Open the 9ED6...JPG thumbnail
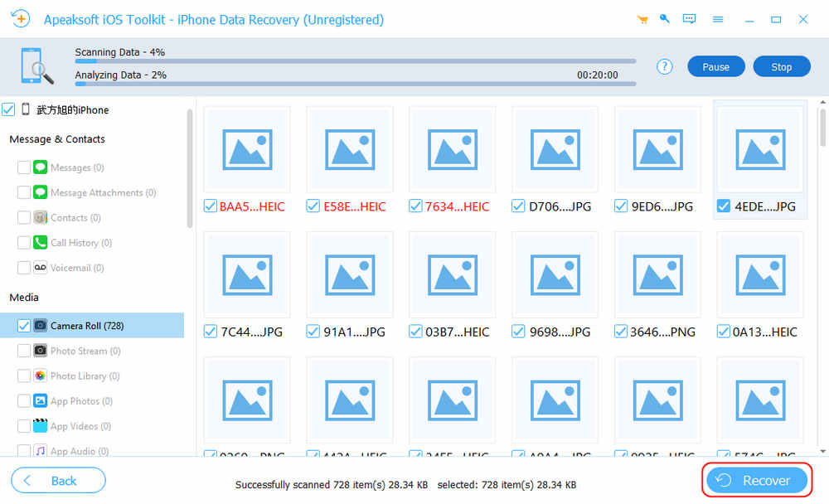This screenshot has height=504, width=829. [x=657, y=150]
